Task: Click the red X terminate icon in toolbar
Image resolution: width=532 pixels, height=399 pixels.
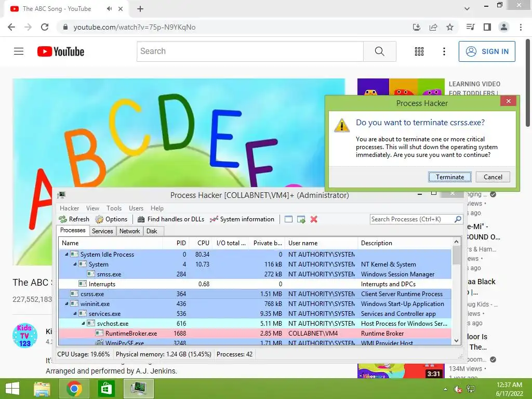Action: tap(314, 219)
